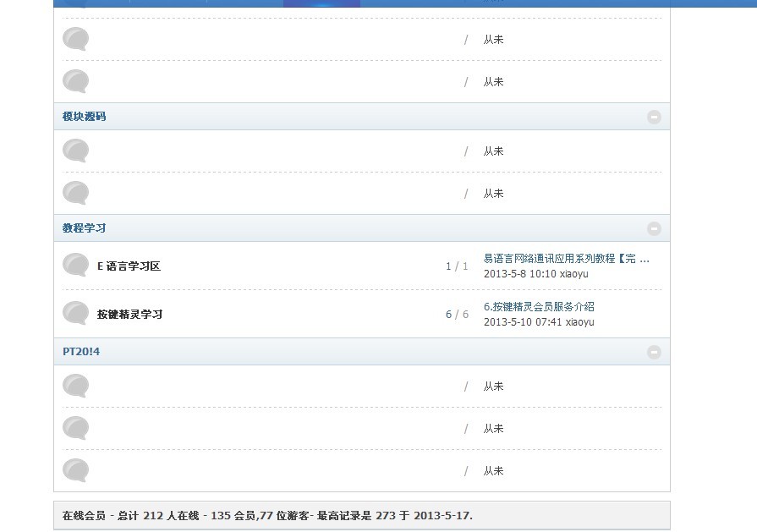Click the 1/1 thread count indicator
Image resolution: width=757 pixels, height=532 pixels.
click(x=457, y=266)
